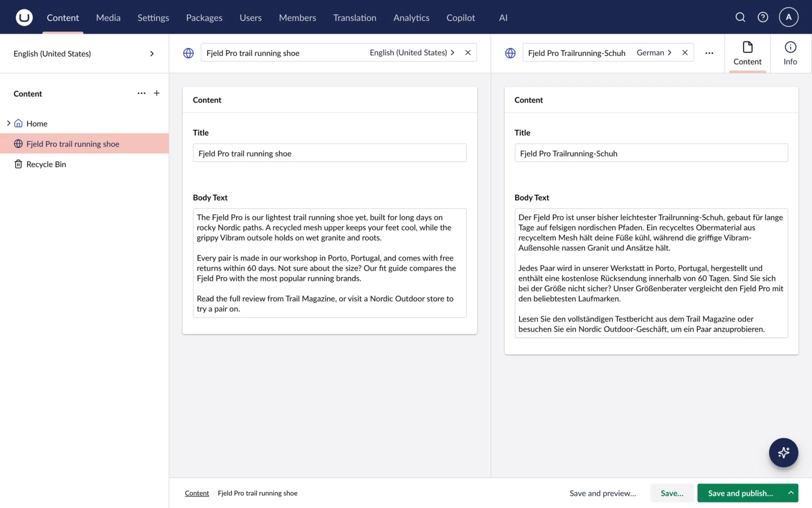Open the AI sparkle assistant floating button
Image resolution: width=812 pixels, height=508 pixels.
point(783,453)
